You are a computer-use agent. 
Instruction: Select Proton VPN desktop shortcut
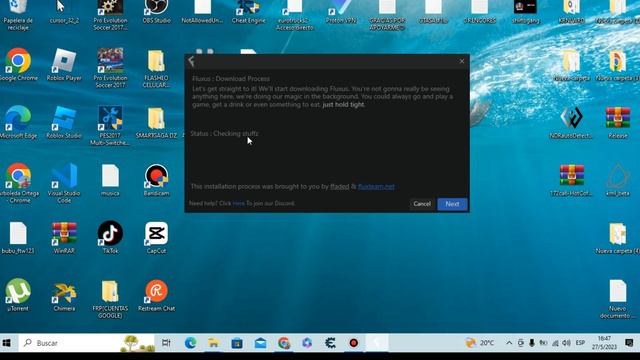pos(341,12)
